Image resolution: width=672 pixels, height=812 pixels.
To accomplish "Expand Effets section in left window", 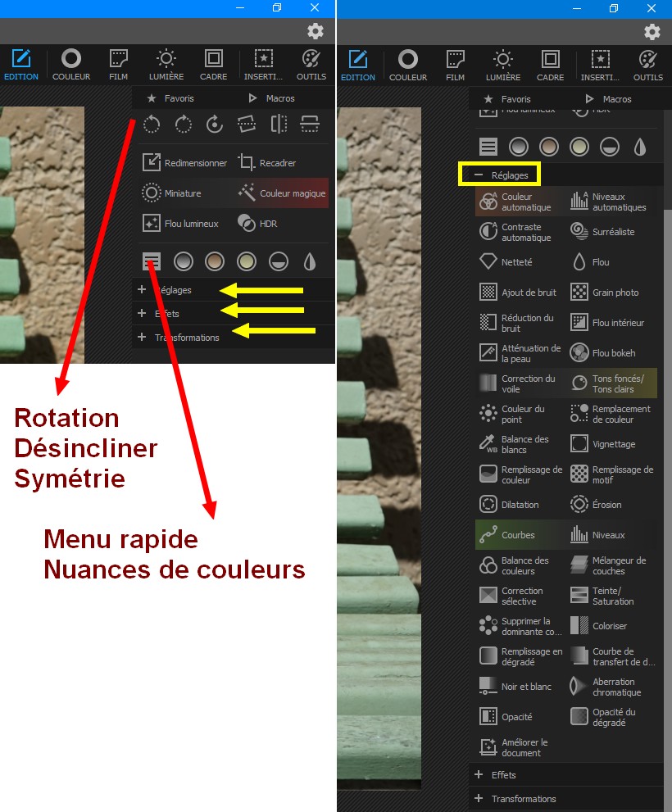I will (234, 313).
